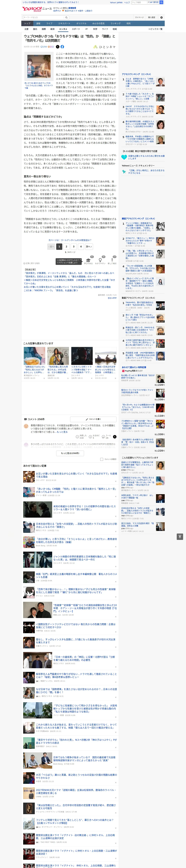Click the 次へ next-page button
Screen dimensions: 186x868
[89, 246]
